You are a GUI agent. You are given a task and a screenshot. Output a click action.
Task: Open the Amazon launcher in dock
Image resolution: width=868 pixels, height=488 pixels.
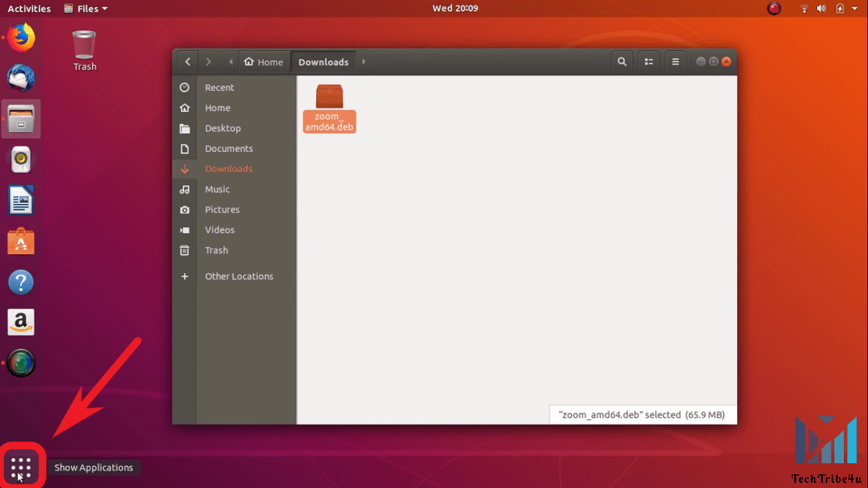click(x=21, y=323)
